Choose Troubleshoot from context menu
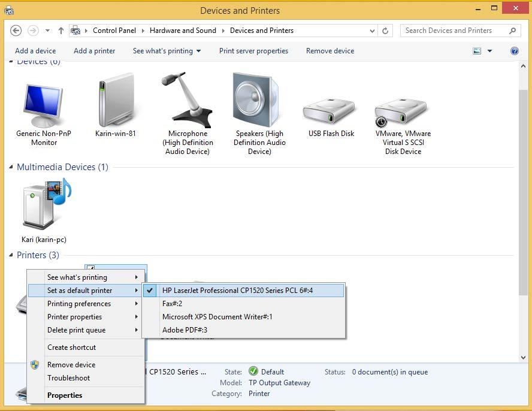Screen dimensions: 532x411 coord(86,378)
